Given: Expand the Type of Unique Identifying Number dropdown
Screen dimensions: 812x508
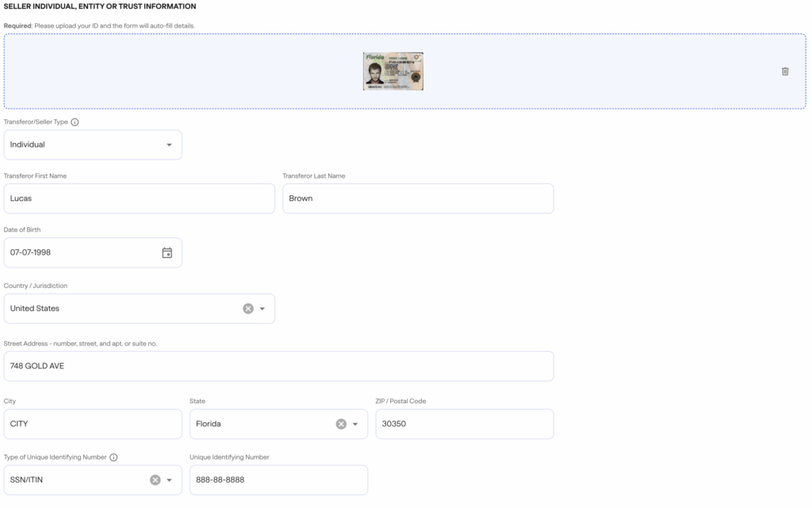Looking at the screenshot, I should click(170, 479).
